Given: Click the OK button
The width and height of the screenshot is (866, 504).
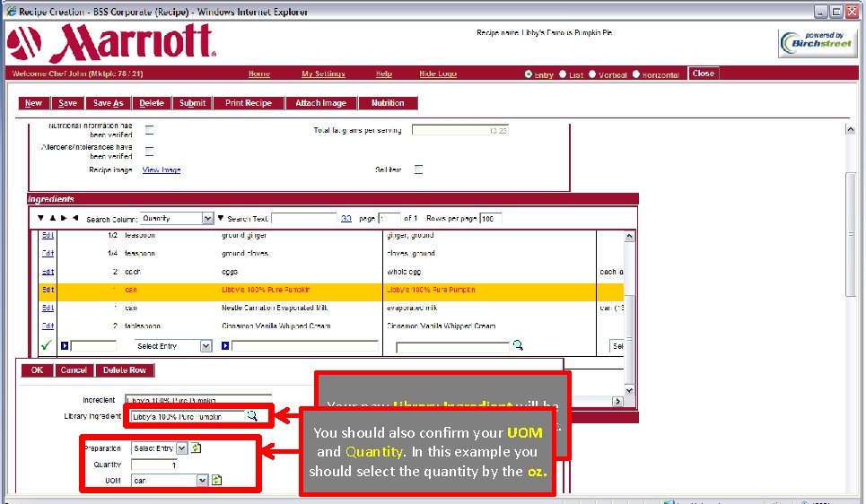Looking at the screenshot, I should click(x=37, y=370).
